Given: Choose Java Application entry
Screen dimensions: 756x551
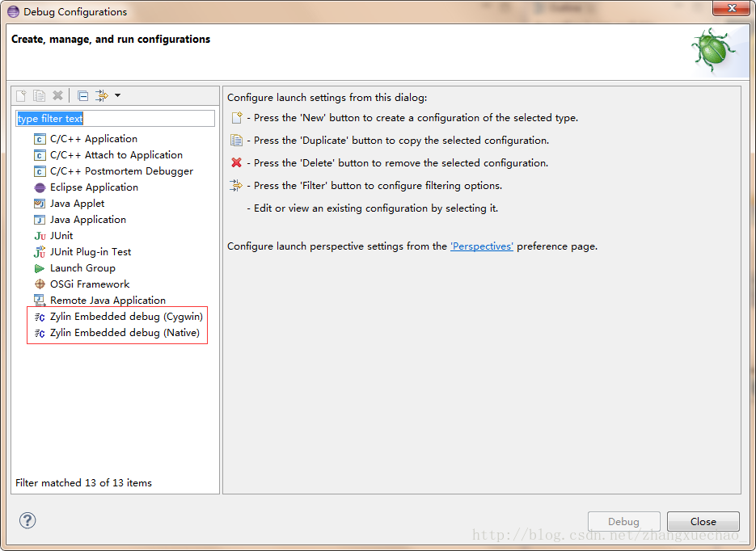Looking at the screenshot, I should point(88,220).
